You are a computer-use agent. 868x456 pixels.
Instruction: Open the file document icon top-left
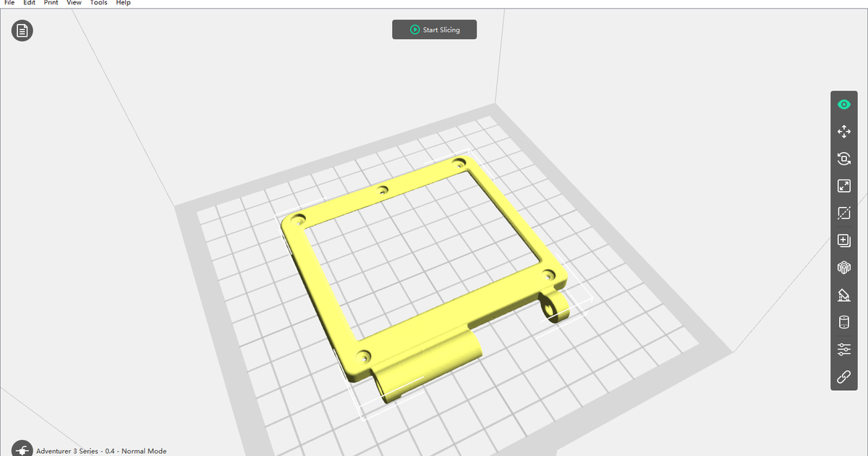click(22, 31)
